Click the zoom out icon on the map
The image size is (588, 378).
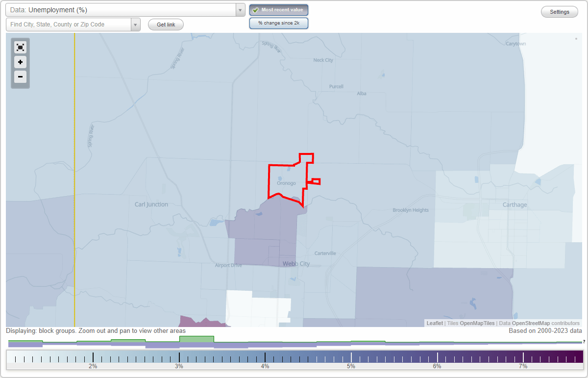[x=20, y=77]
